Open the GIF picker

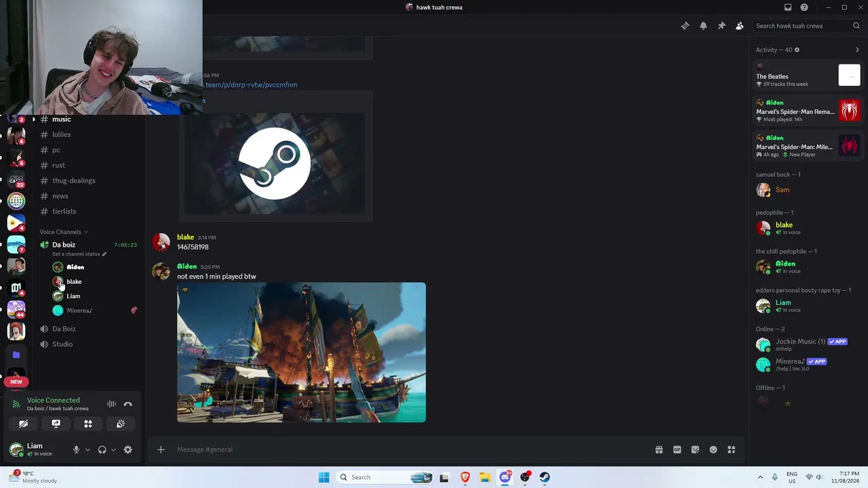tap(677, 449)
